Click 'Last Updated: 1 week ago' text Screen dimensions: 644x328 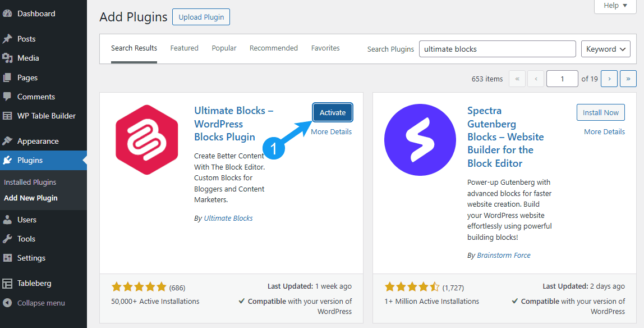(310, 286)
